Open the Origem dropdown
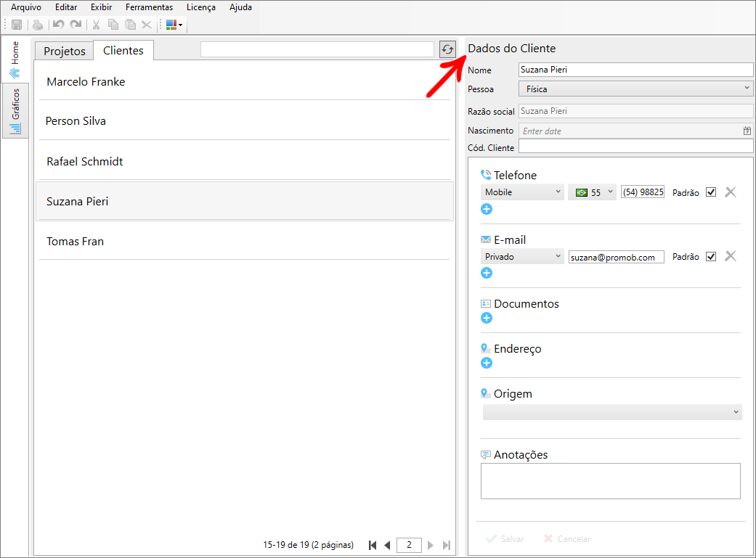The width and height of the screenshot is (756, 558). [x=611, y=412]
